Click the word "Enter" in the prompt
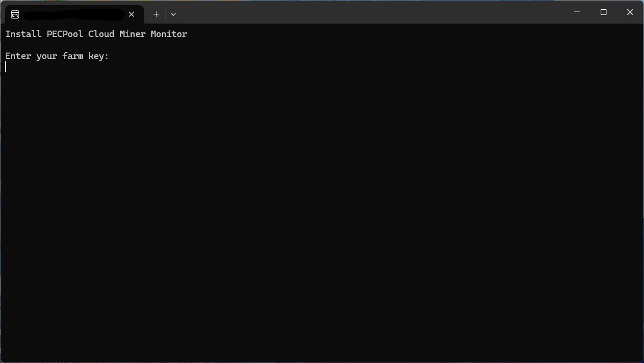The width and height of the screenshot is (644, 363). click(18, 56)
